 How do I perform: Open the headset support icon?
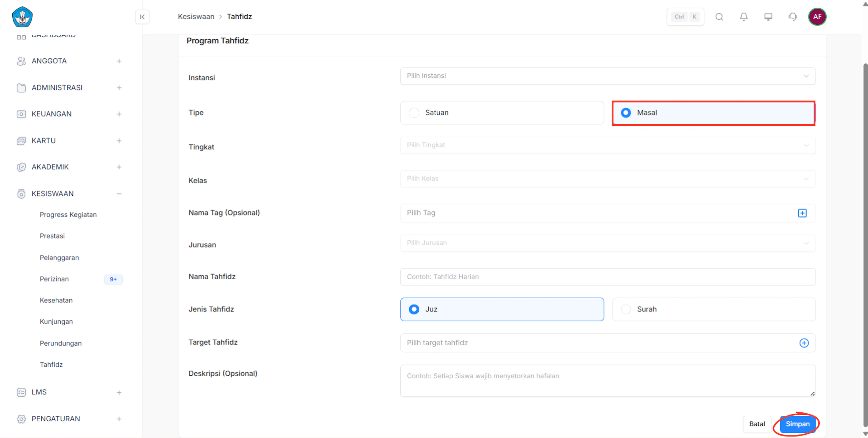tap(793, 17)
